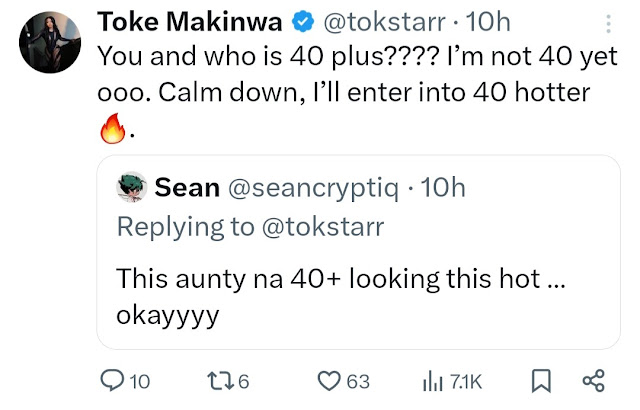Open view analytics via the bar chart icon

433,381
